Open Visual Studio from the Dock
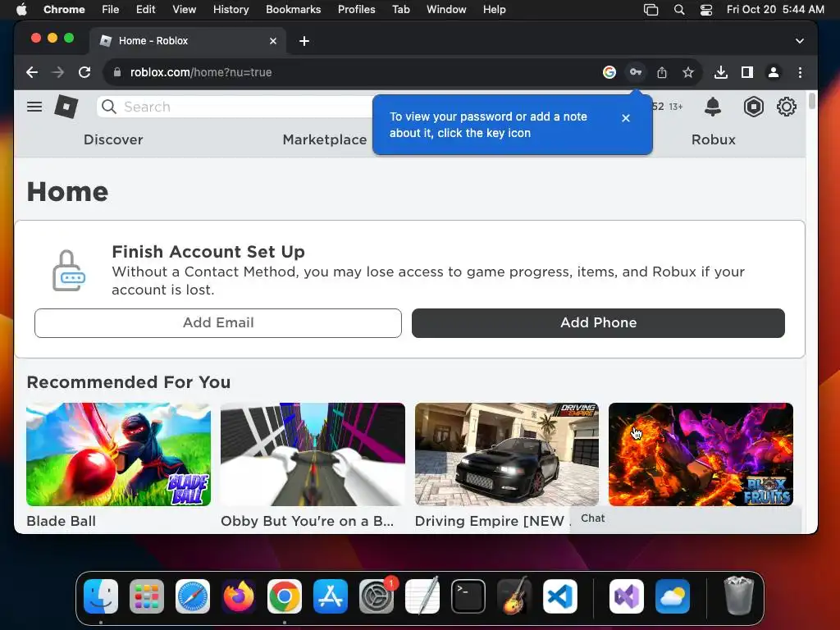The image size is (840, 630). (626, 596)
